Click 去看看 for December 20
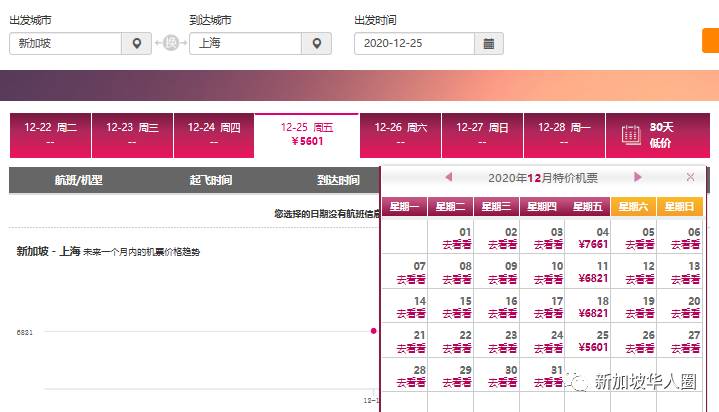Screen dimensions: 719x412 [686, 314]
